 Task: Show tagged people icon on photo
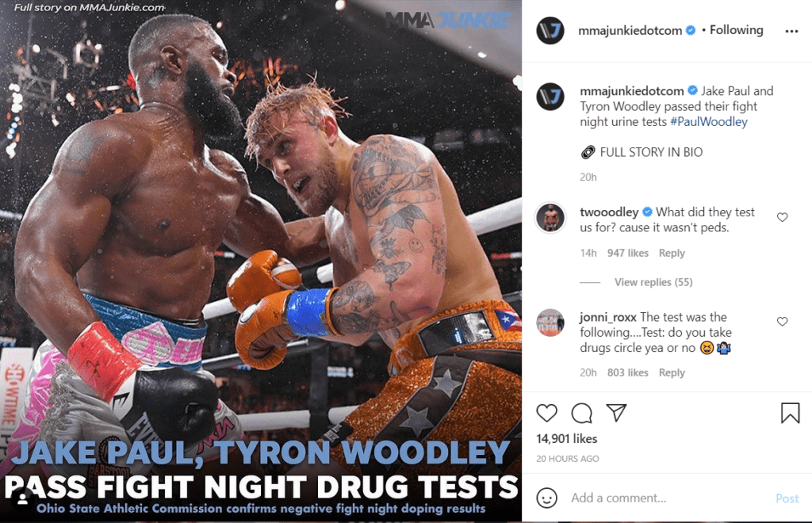click(22, 499)
